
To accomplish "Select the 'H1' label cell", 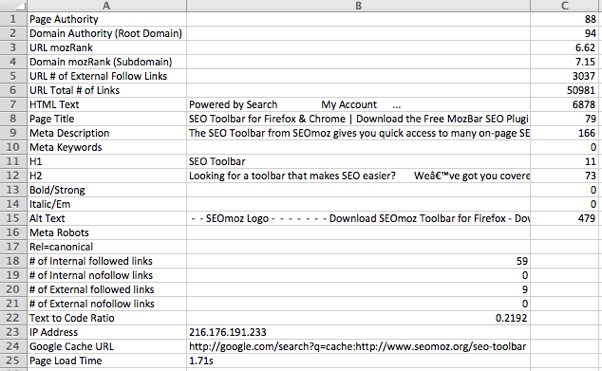I will (x=107, y=161).
